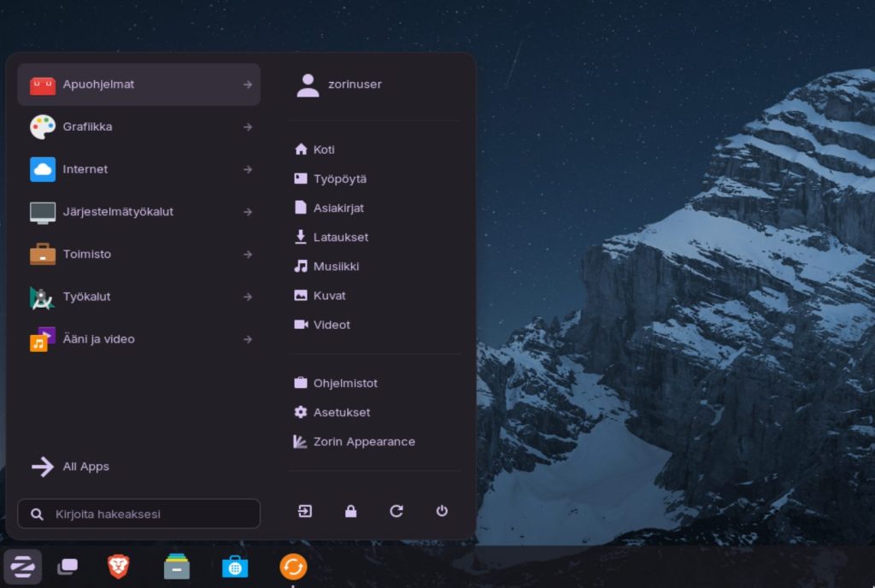Click the Zorin menu button in taskbar

click(23, 567)
